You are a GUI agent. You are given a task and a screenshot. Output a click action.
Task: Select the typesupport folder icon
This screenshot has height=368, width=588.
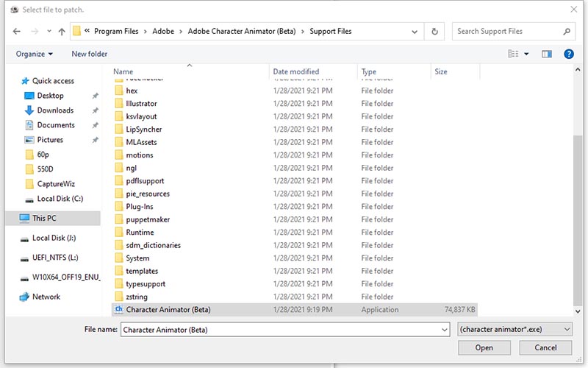coord(119,284)
